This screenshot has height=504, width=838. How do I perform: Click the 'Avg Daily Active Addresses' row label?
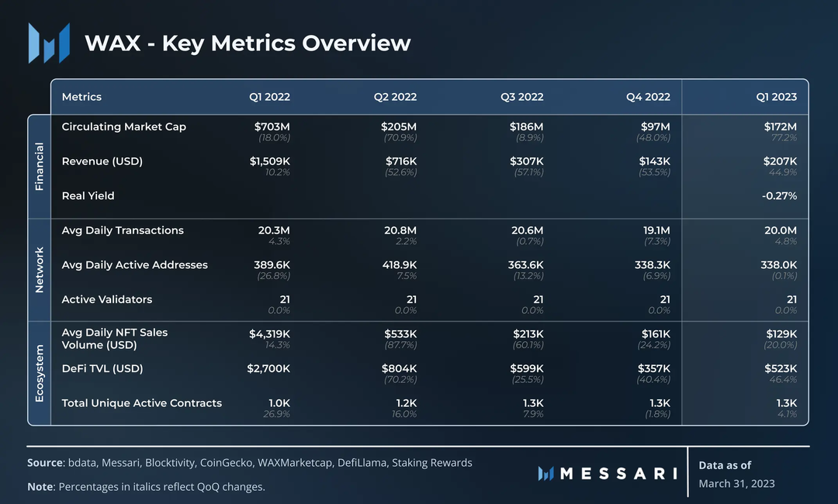pyautogui.click(x=135, y=265)
